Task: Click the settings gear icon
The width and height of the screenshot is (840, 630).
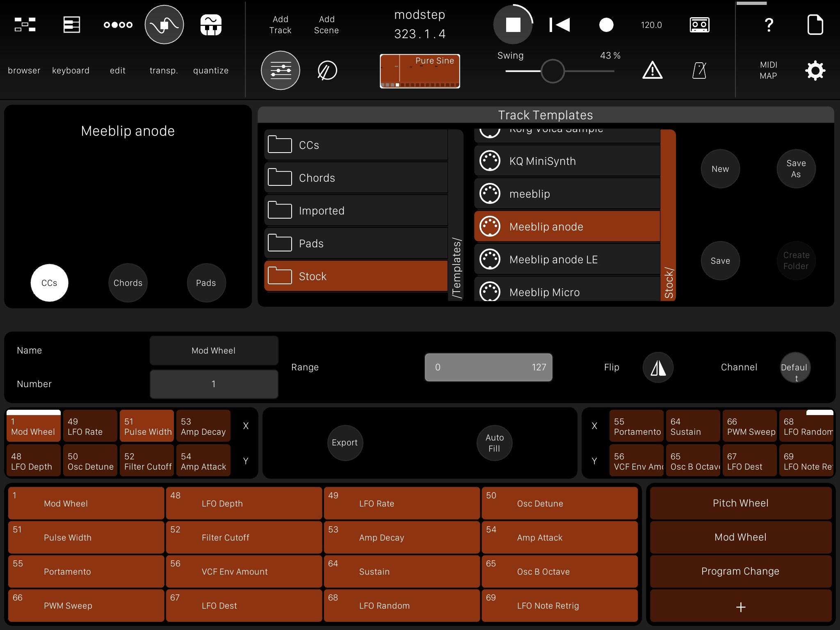Action: tap(815, 70)
